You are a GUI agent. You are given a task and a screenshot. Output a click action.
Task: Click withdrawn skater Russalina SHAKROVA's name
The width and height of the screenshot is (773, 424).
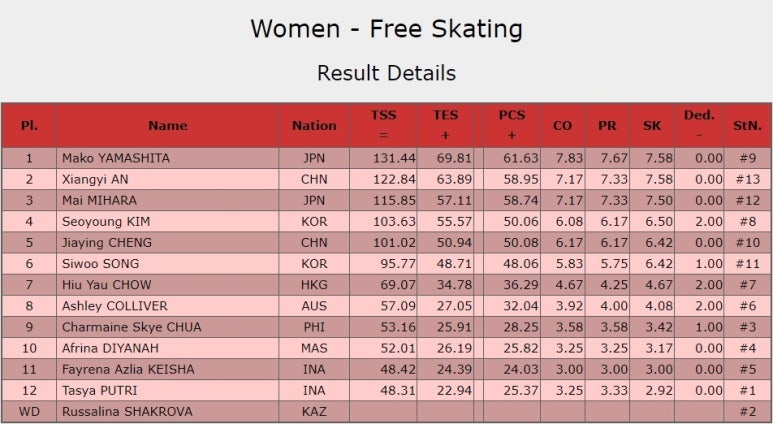(127, 412)
